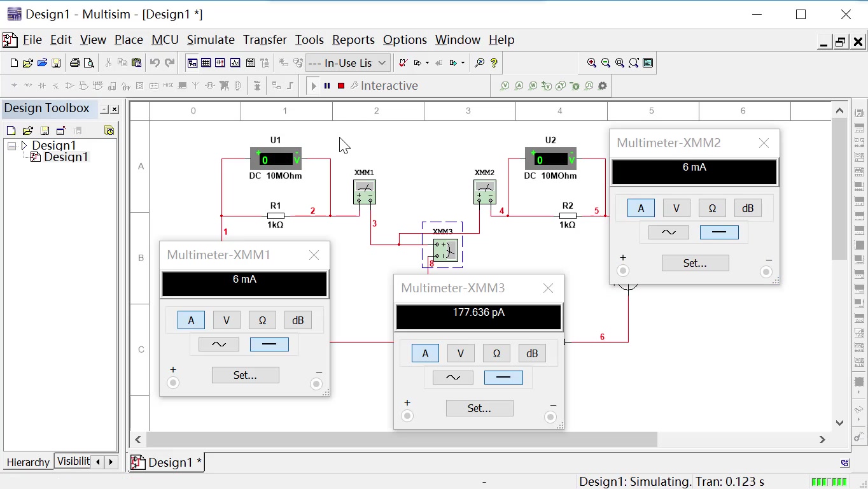Open the Spreadsheet view icon
The width and height of the screenshot is (868, 489).
click(206, 63)
